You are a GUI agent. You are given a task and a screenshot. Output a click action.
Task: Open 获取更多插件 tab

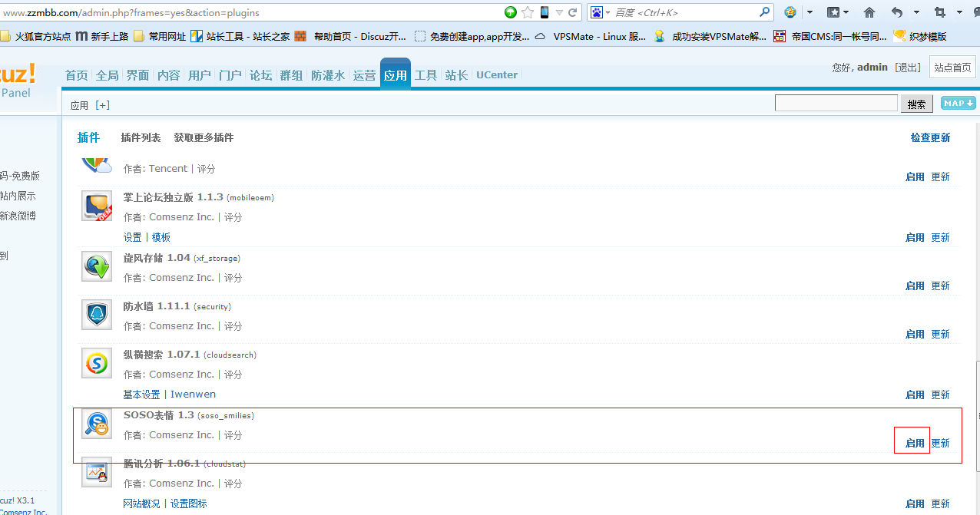[204, 137]
